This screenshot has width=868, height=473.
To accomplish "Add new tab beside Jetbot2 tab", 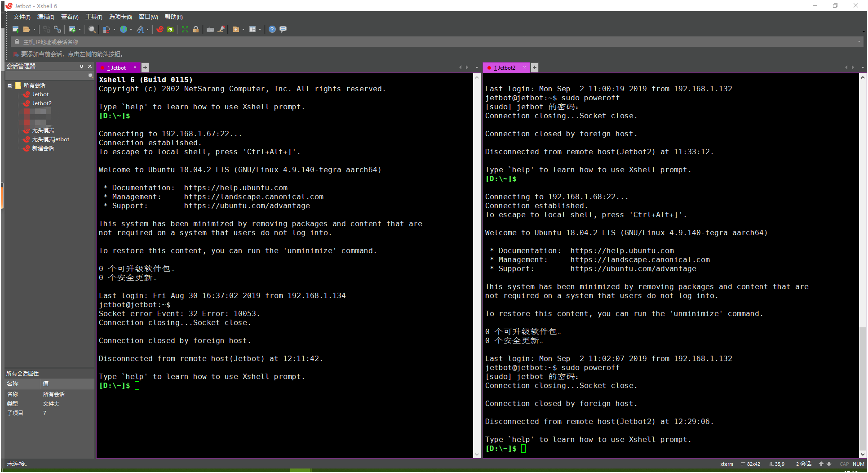I will (535, 67).
